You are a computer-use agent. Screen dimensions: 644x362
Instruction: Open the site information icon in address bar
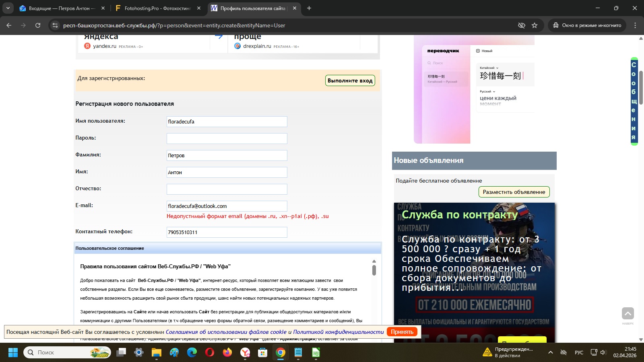click(55, 25)
